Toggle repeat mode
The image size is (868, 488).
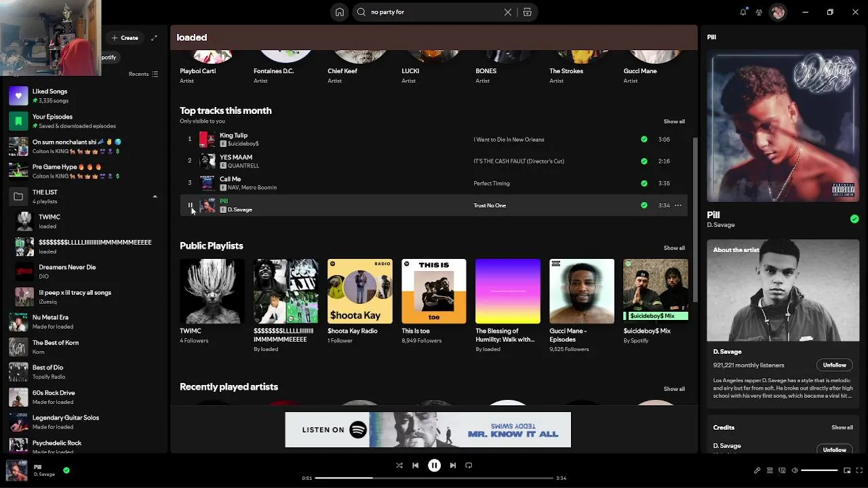tap(469, 466)
